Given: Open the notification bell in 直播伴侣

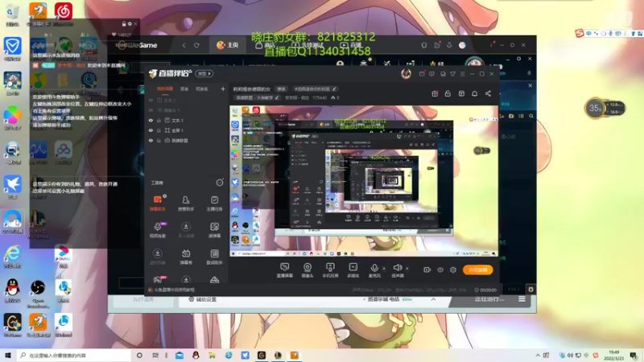Looking at the screenshot, I should (x=474, y=93).
